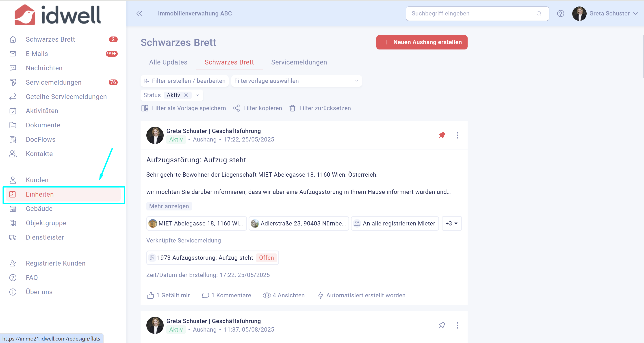This screenshot has height=343, width=644.
Task: Like the post via Gefällt mir
Action: click(169, 295)
